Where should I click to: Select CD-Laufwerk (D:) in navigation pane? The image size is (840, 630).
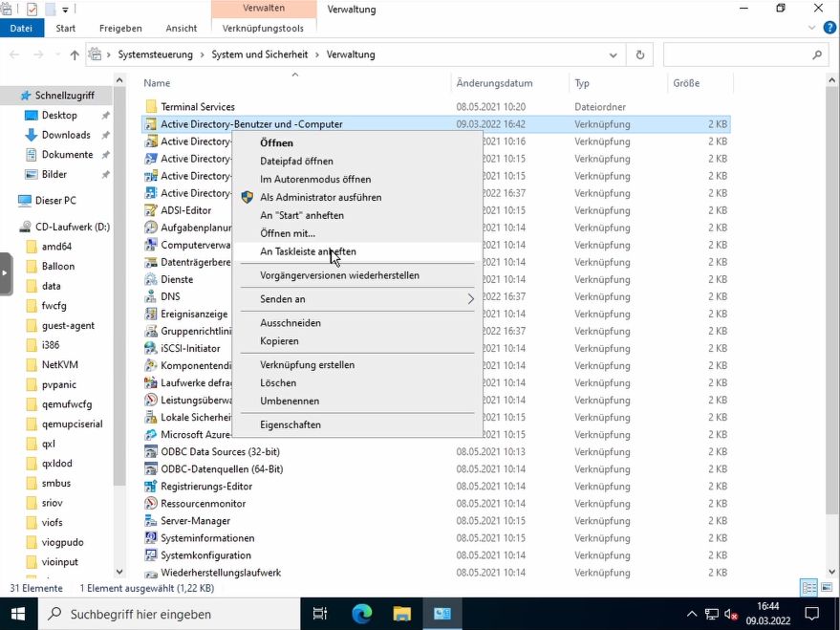(x=73, y=227)
